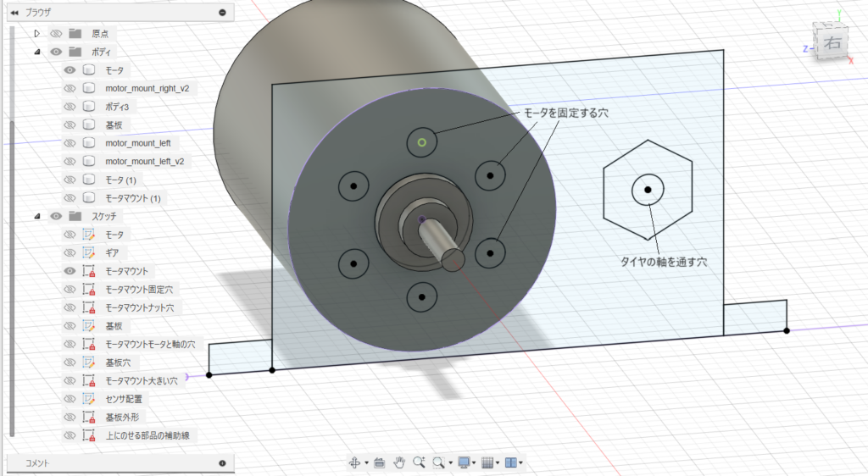Select the ボディ3 tree item label

117,107
